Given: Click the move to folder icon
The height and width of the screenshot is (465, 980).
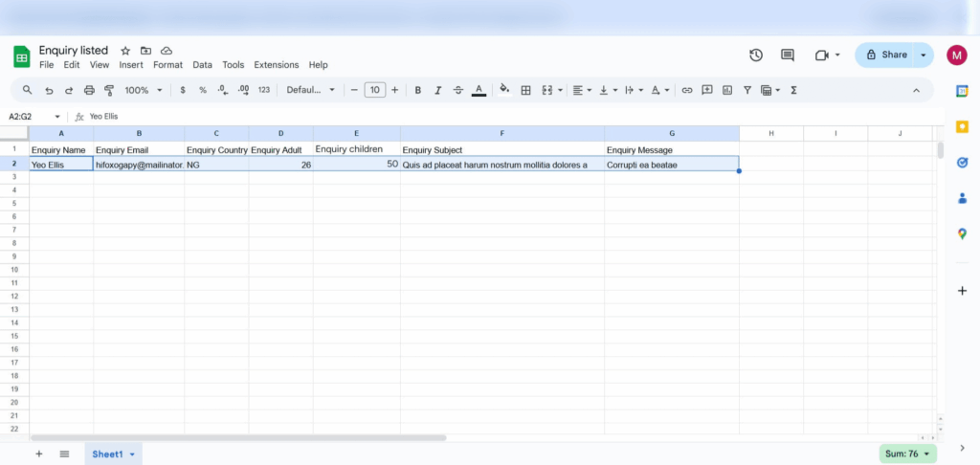Looking at the screenshot, I should tap(145, 51).
